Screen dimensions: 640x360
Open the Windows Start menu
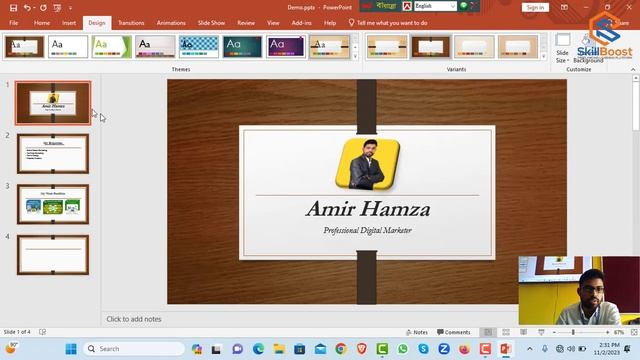pyautogui.click(x=71, y=349)
